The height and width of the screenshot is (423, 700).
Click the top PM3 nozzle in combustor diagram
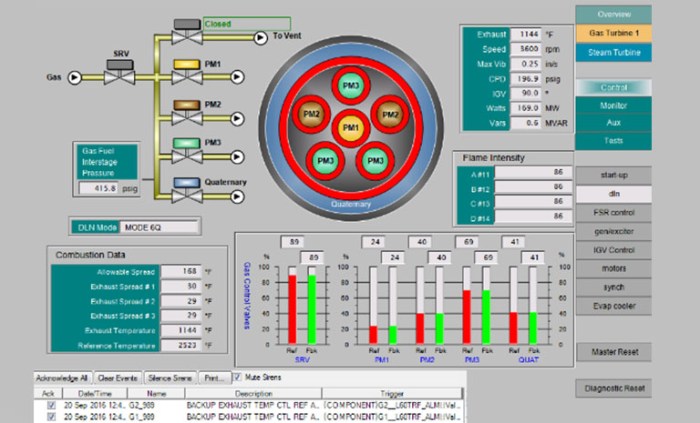point(349,84)
